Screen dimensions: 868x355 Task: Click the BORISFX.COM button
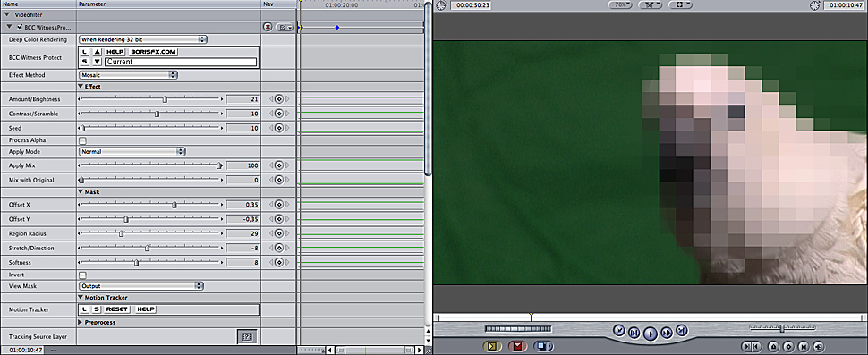coord(153,52)
